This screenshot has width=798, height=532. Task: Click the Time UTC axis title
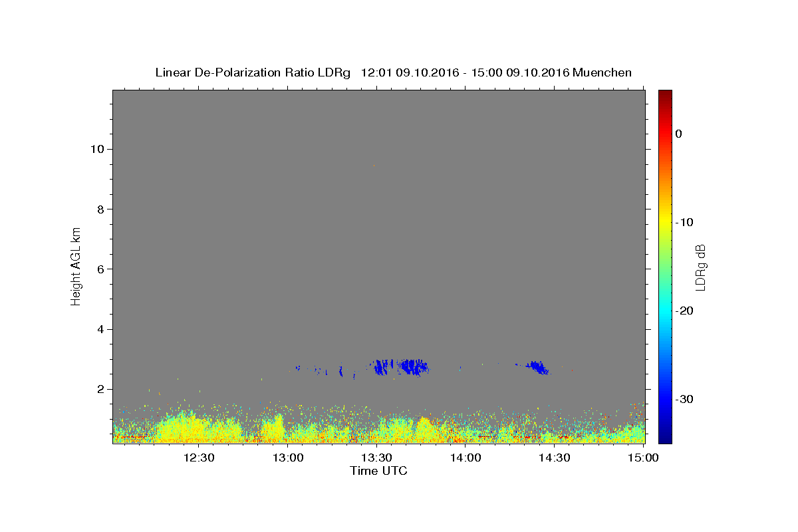click(x=378, y=471)
